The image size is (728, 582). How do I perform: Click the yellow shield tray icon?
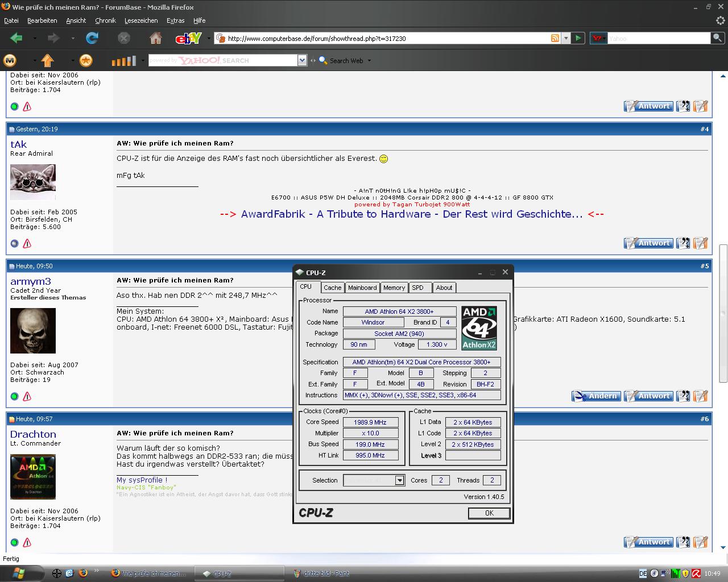(686, 573)
